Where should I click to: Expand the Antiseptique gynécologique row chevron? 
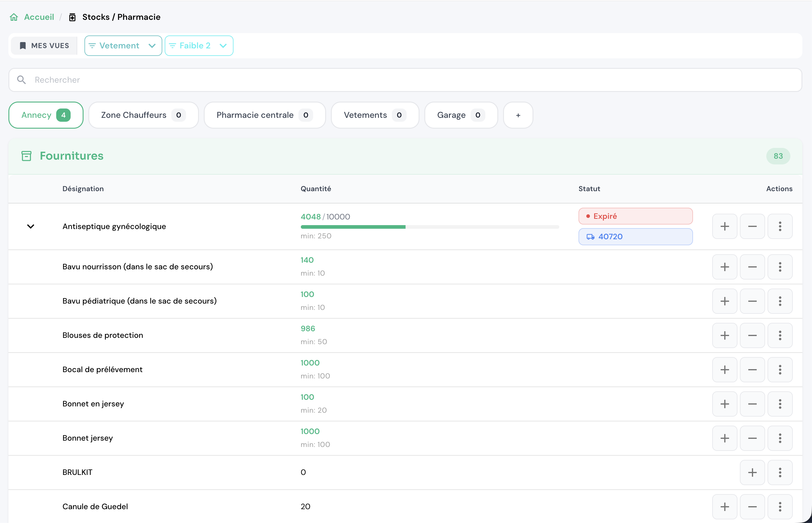[31, 227]
